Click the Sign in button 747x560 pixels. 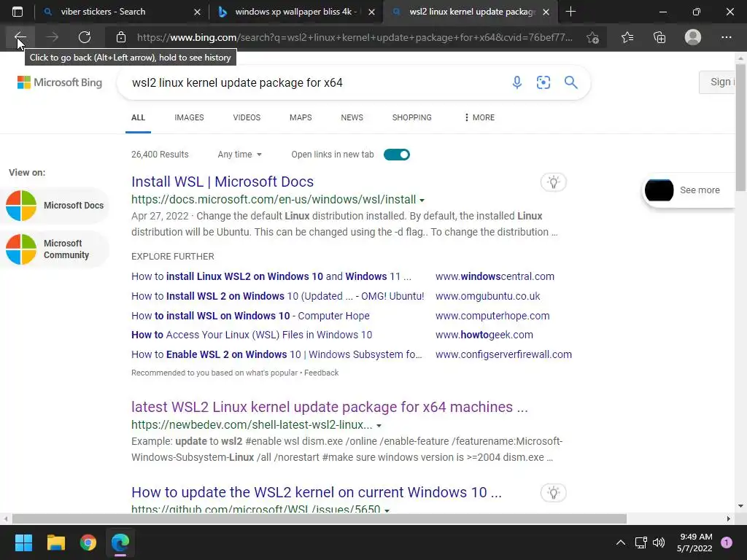tap(718, 82)
